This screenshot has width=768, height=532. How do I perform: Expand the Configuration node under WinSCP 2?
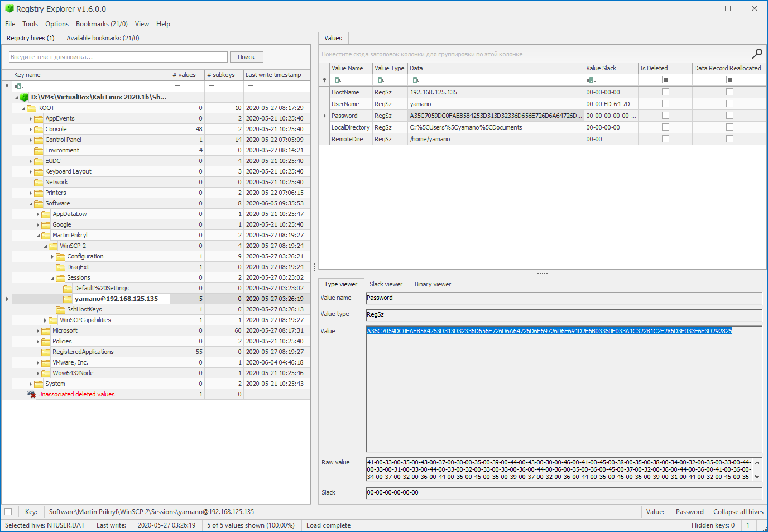click(x=52, y=256)
